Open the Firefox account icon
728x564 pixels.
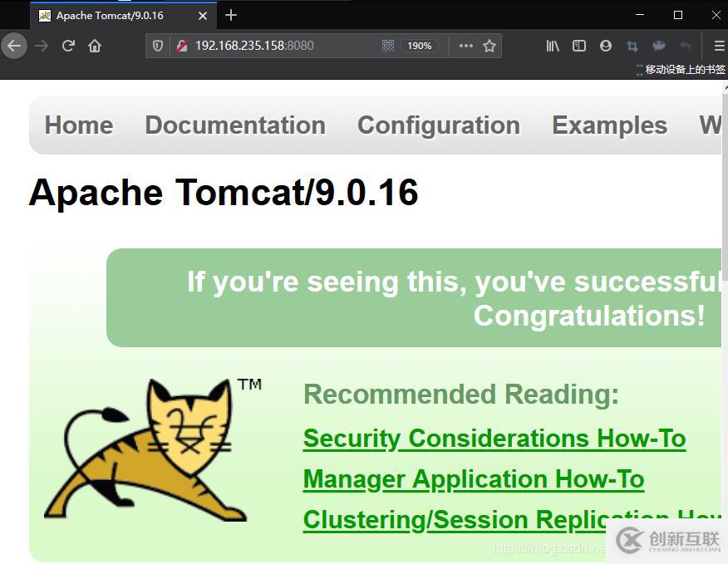pos(606,46)
